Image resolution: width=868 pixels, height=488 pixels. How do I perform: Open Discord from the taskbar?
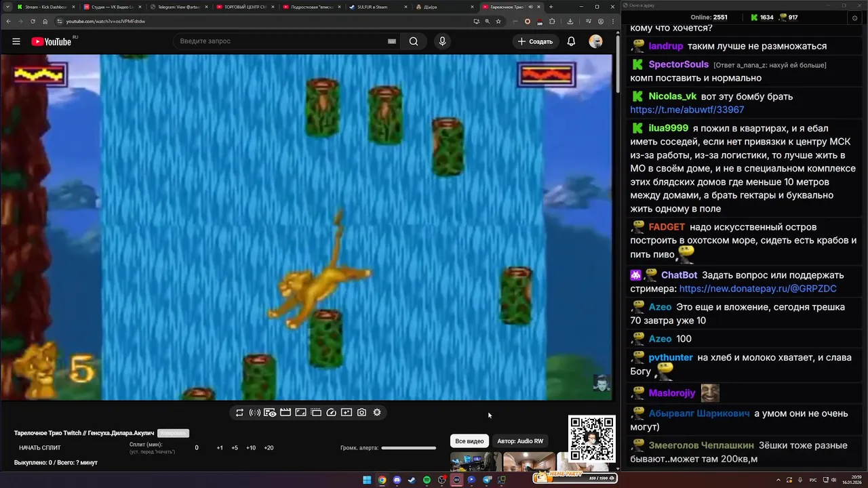tap(397, 480)
